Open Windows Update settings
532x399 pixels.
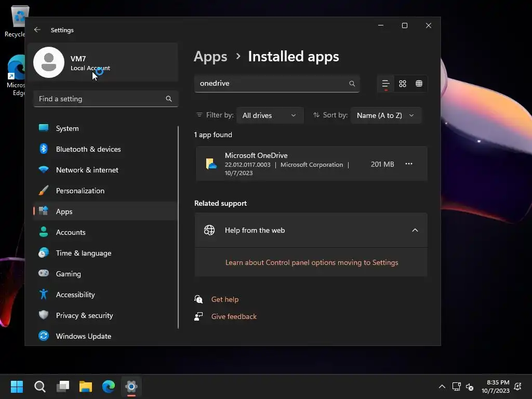pyautogui.click(x=105, y=336)
